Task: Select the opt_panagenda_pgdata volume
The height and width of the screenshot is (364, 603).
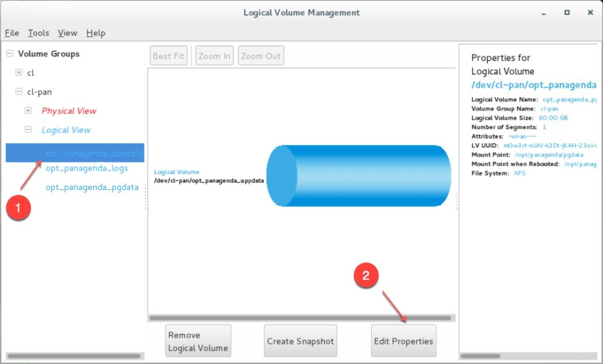Action: pyautogui.click(x=92, y=187)
